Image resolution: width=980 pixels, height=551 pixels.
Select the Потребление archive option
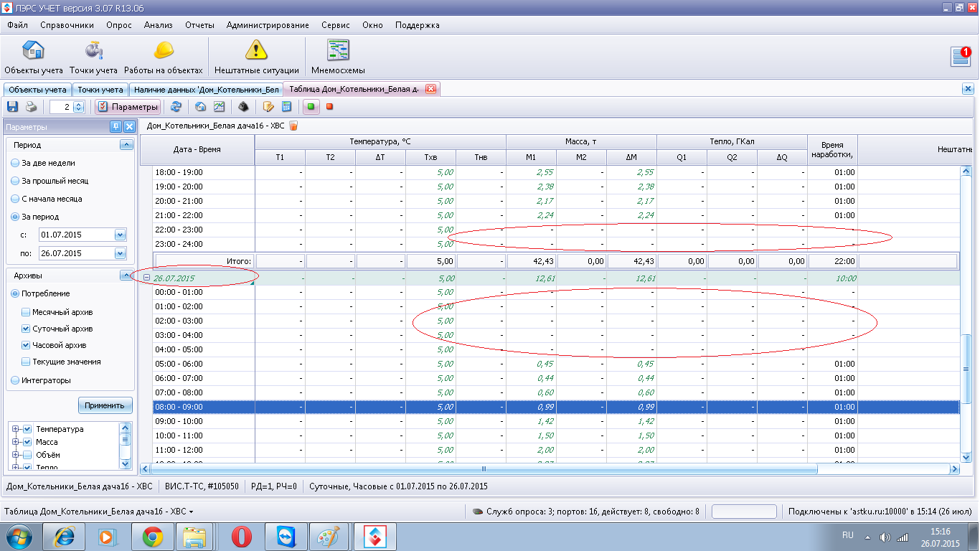pyautogui.click(x=39, y=293)
